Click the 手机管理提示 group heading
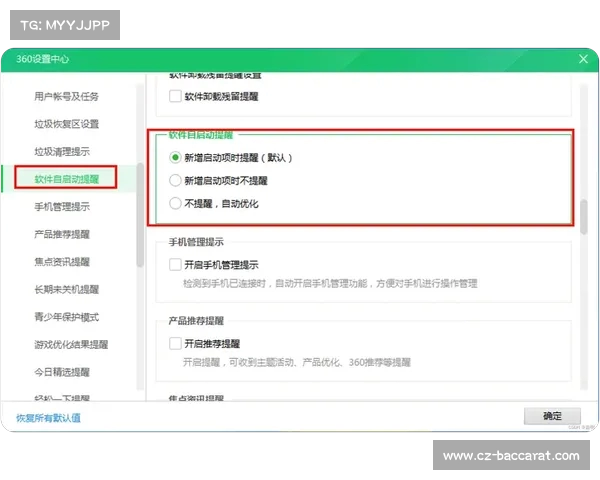600x480 pixels. point(196,242)
